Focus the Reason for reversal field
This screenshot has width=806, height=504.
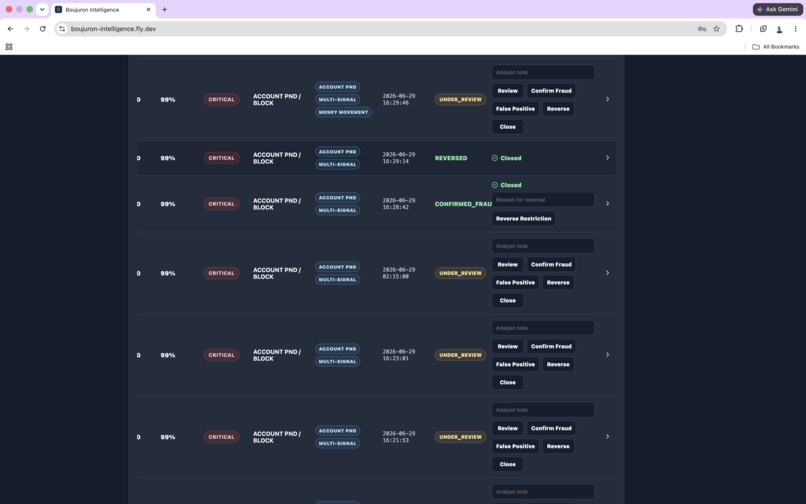click(x=543, y=200)
